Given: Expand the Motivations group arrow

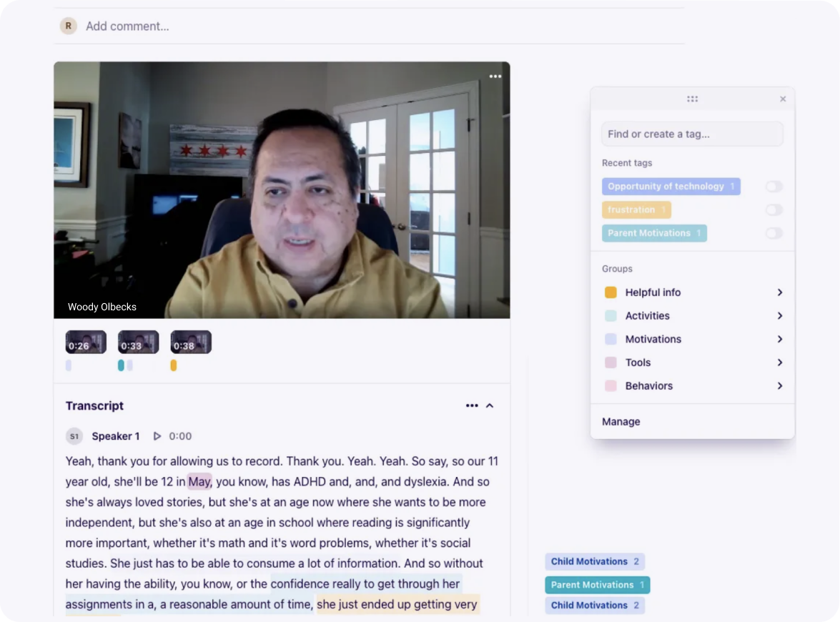Looking at the screenshot, I should point(779,339).
